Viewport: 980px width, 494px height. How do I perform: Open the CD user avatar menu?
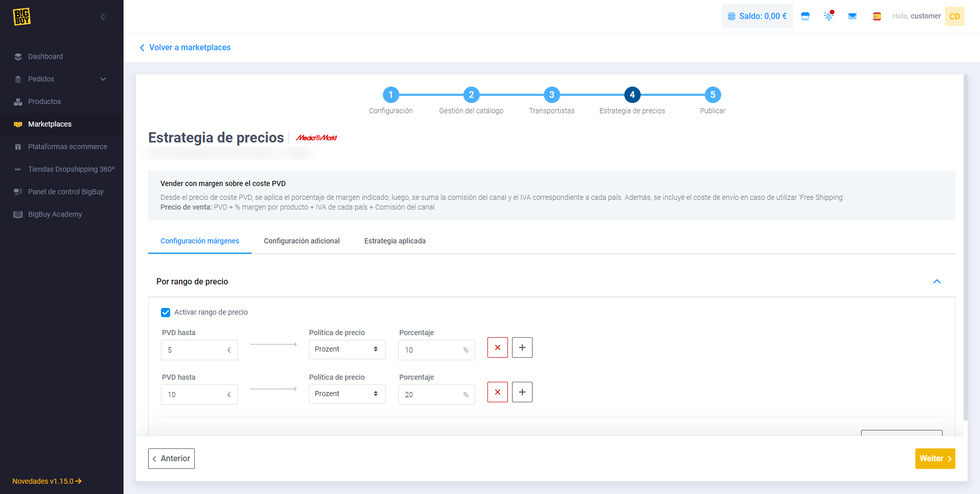954,16
